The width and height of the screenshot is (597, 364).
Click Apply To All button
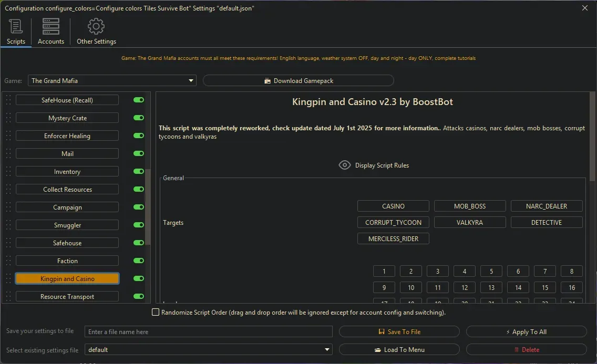[x=526, y=331]
